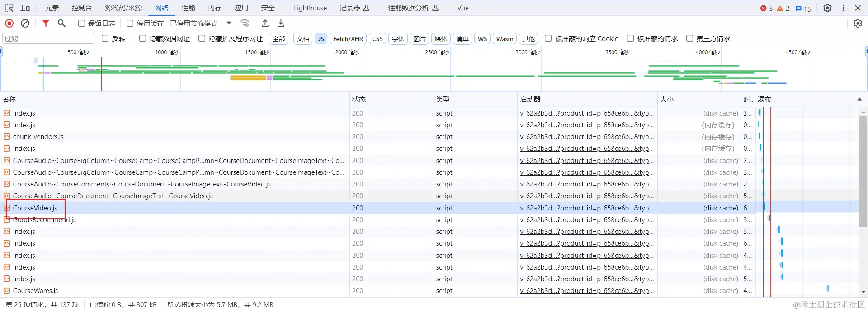The height and width of the screenshot is (312, 868).
Task: Open the Lighthouse tab
Action: point(310,8)
